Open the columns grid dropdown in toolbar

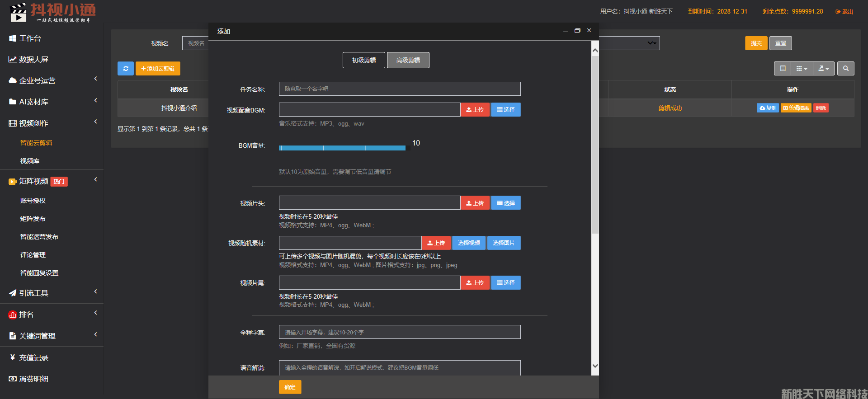pos(801,69)
